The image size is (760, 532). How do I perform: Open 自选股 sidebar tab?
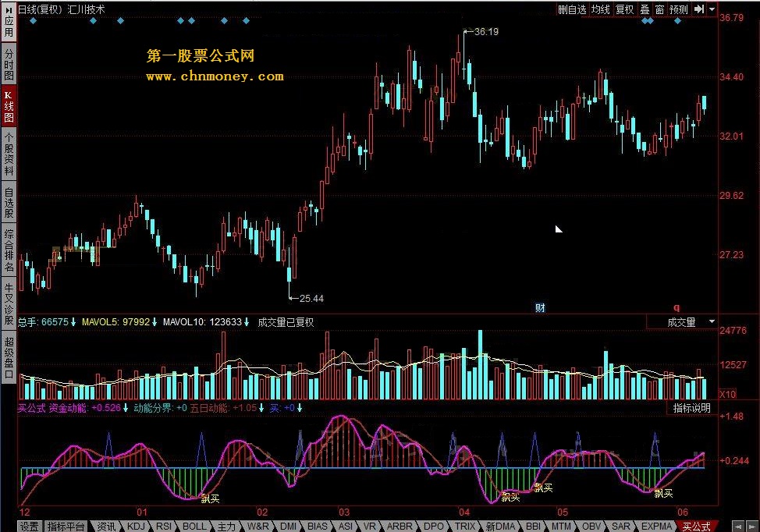[x=9, y=202]
